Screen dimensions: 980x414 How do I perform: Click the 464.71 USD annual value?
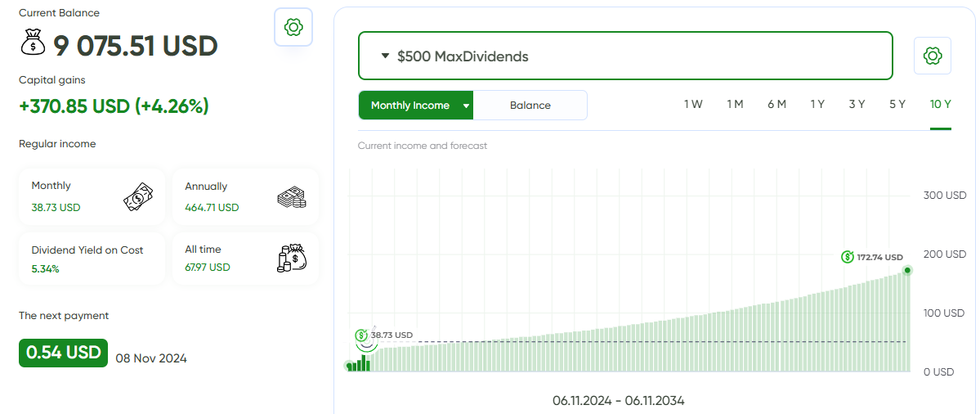pyautogui.click(x=212, y=207)
